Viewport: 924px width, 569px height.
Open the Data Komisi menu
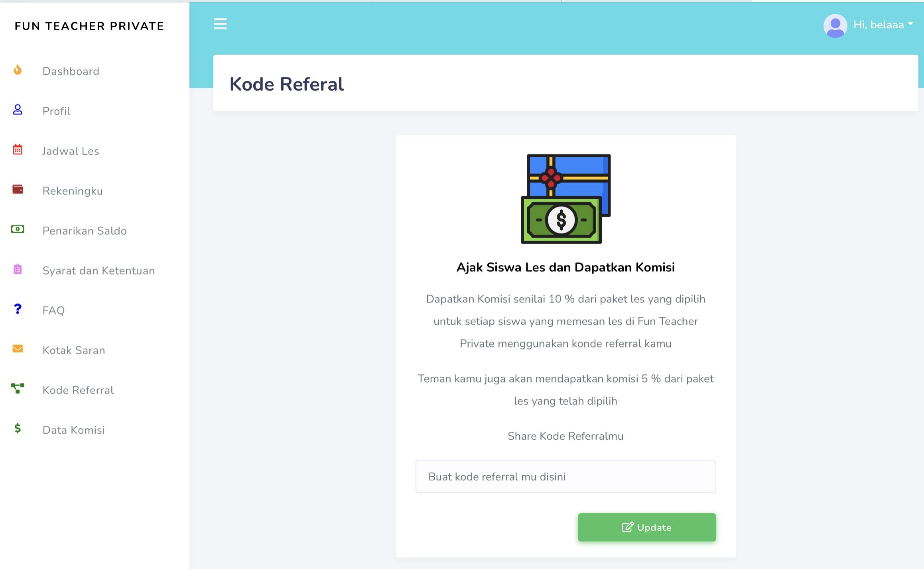74,430
